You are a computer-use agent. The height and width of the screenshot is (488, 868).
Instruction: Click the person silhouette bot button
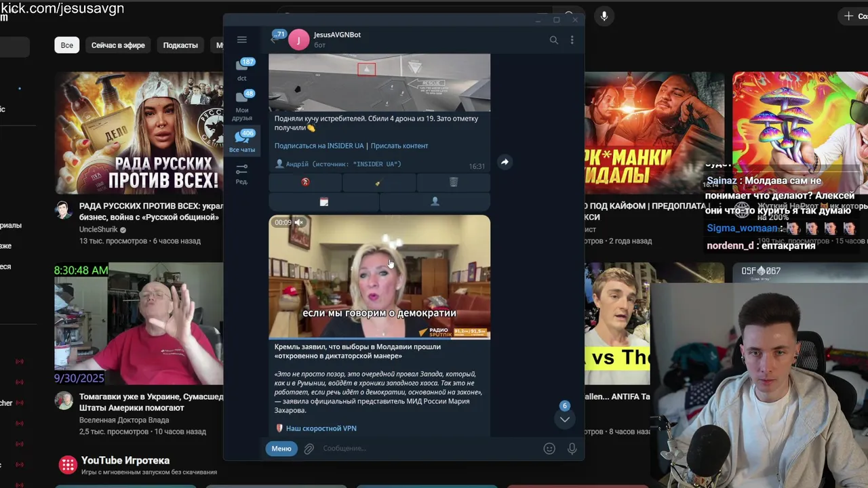pyautogui.click(x=435, y=201)
